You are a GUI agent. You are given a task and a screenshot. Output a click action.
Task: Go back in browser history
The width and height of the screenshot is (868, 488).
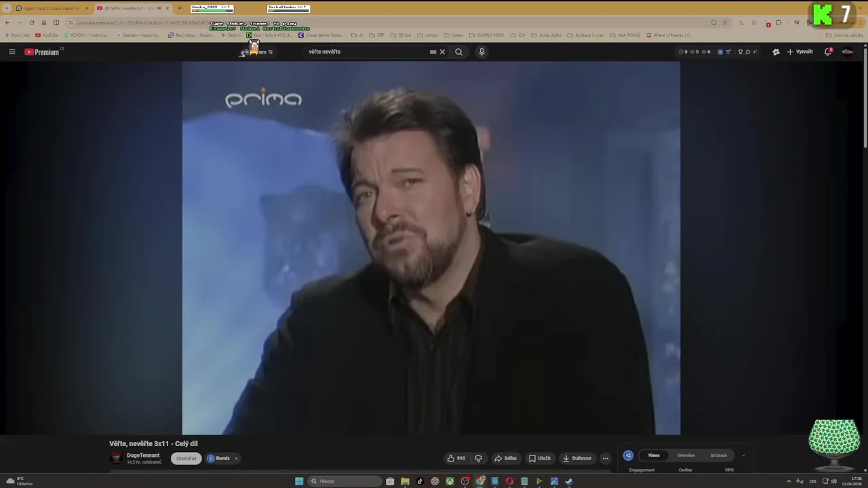point(7,22)
